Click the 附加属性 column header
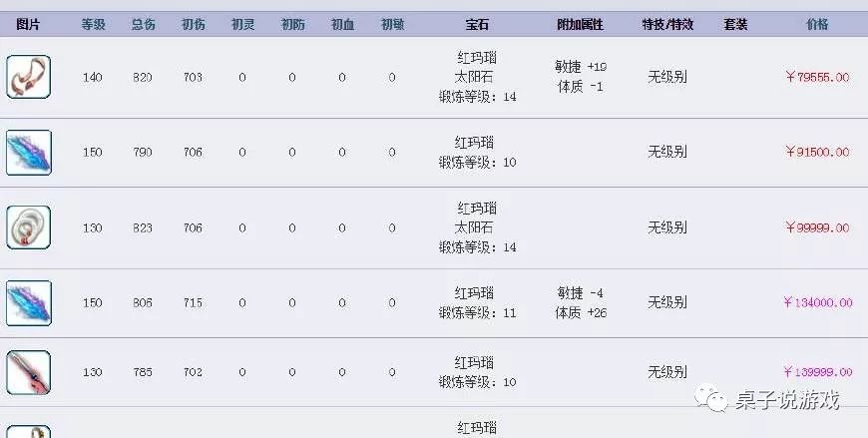The width and height of the screenshot is (868, 438). click(581, 24)
